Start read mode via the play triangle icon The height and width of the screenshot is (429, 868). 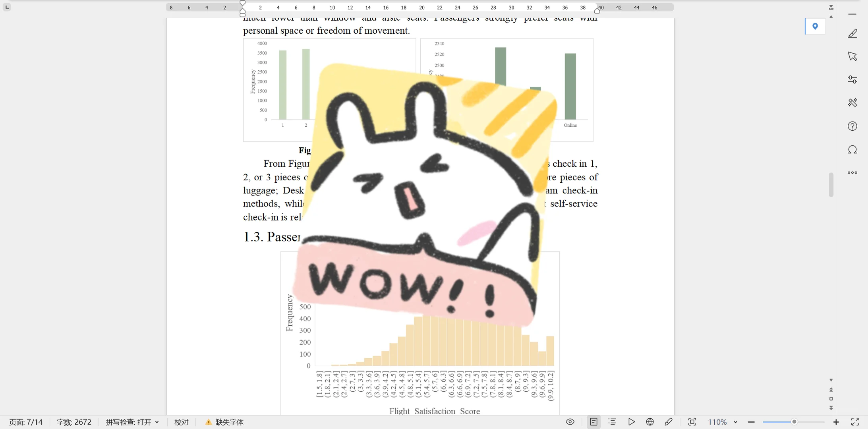point(632,422)
